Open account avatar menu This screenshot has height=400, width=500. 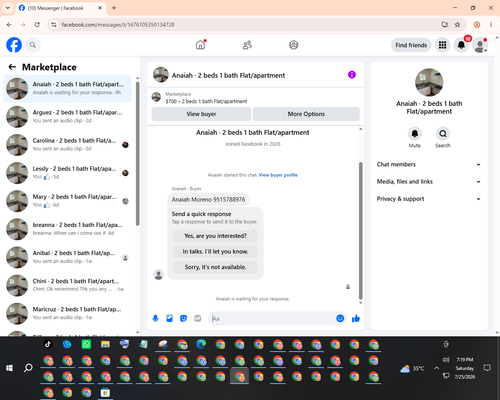480,45
